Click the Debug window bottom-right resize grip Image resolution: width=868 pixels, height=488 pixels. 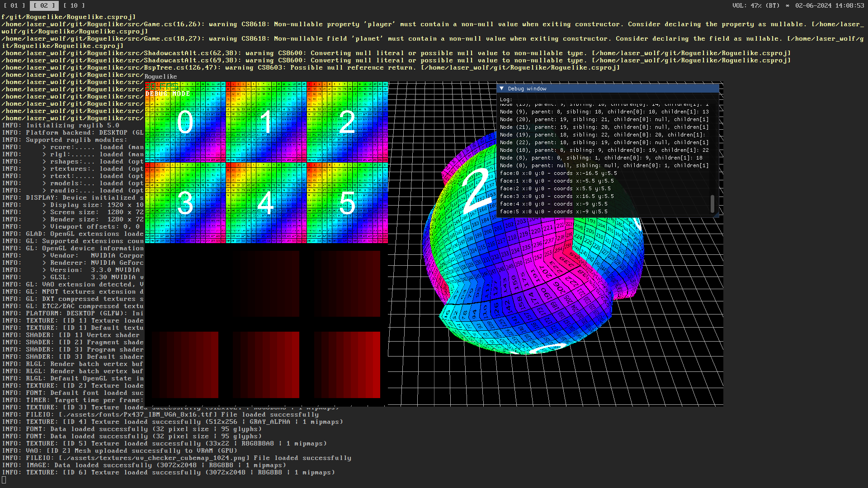[x=717, y=216]
